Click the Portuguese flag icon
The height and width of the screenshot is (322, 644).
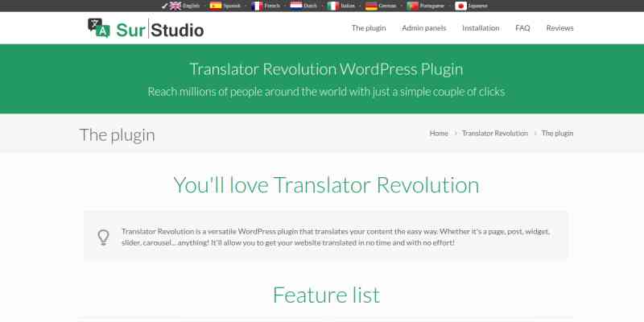point(413,6)
